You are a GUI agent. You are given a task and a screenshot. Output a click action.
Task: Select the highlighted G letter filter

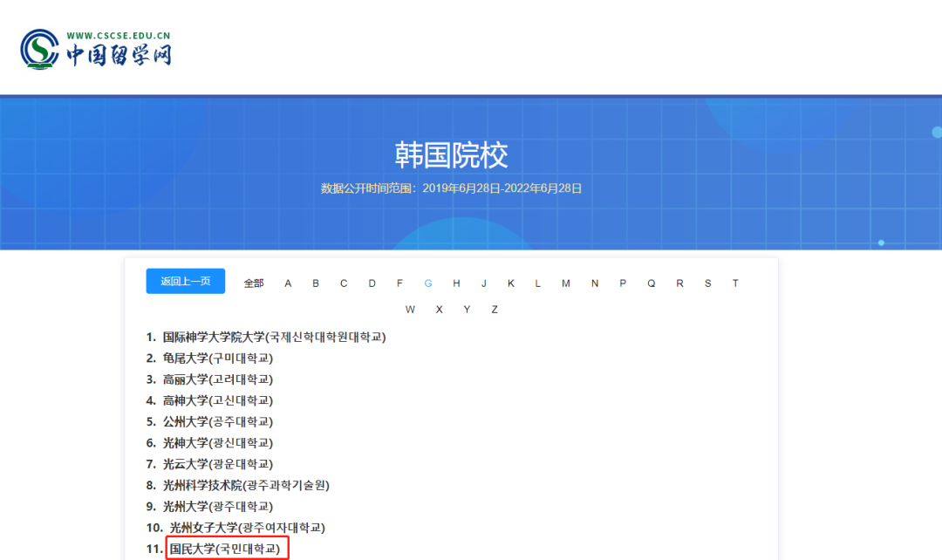(x=427, y=283)
